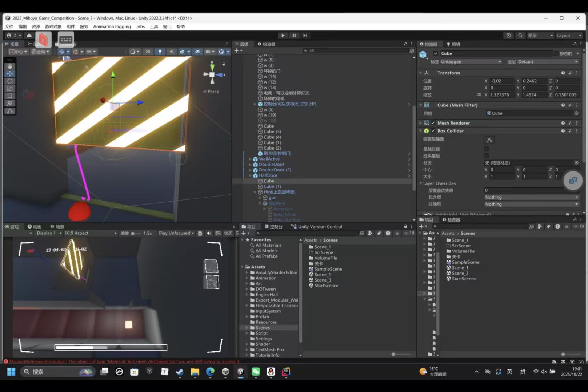Viewport: 588px width, 392px height.
Task: Disable the Box Collider component checkbox
Action: 433,131
